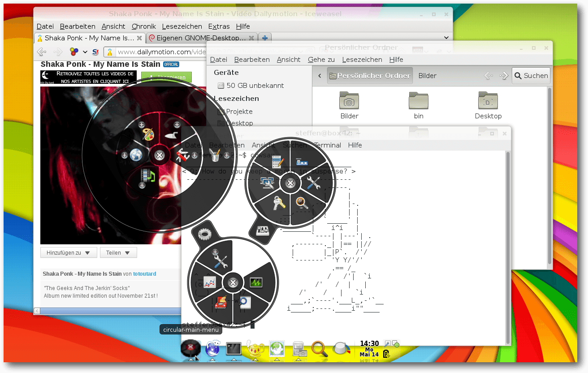Open the Graphics palette category in circular menu
This screenshot has width=588, height=373.
click(147, 134)
